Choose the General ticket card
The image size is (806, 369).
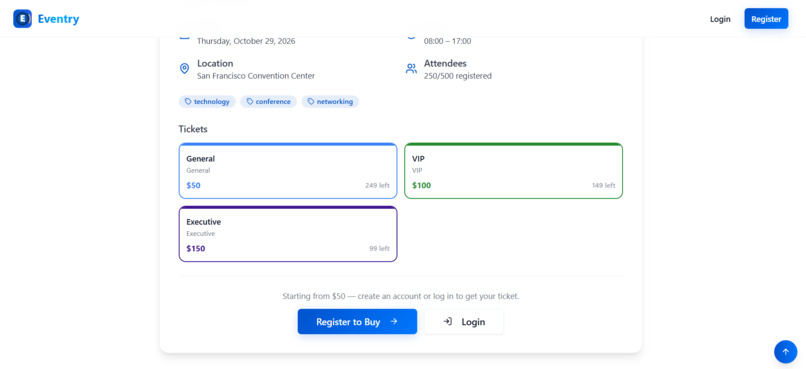[288, 171]
